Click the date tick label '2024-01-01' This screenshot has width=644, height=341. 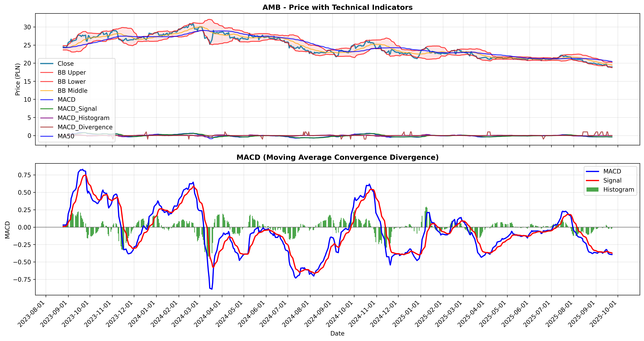142,314
